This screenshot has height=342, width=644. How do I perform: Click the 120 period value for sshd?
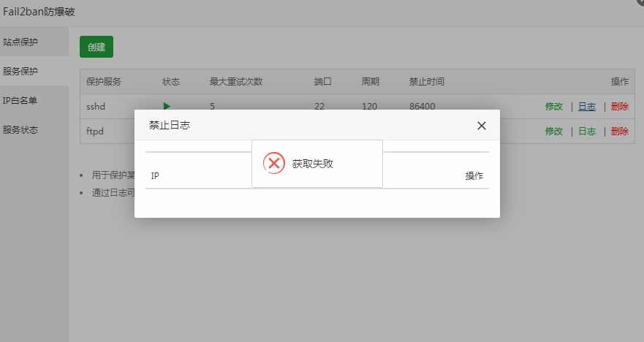tap(369, 107)
